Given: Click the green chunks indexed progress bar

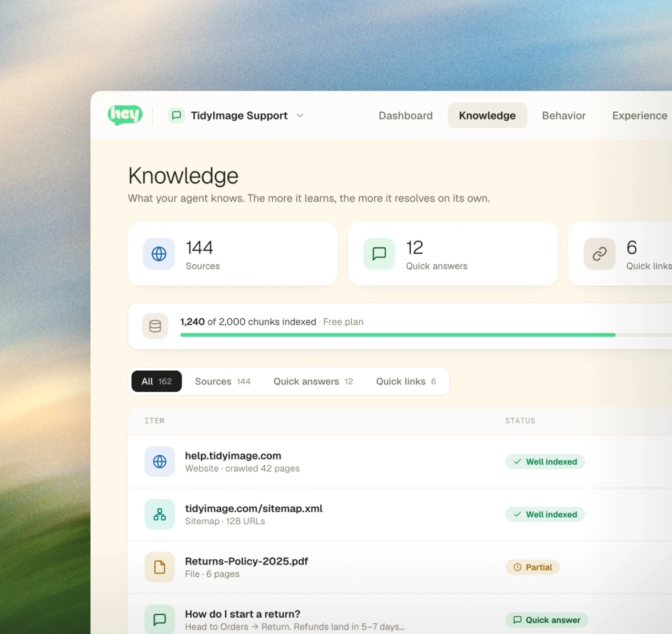Looking at the screenshot, I should point(398,335).
